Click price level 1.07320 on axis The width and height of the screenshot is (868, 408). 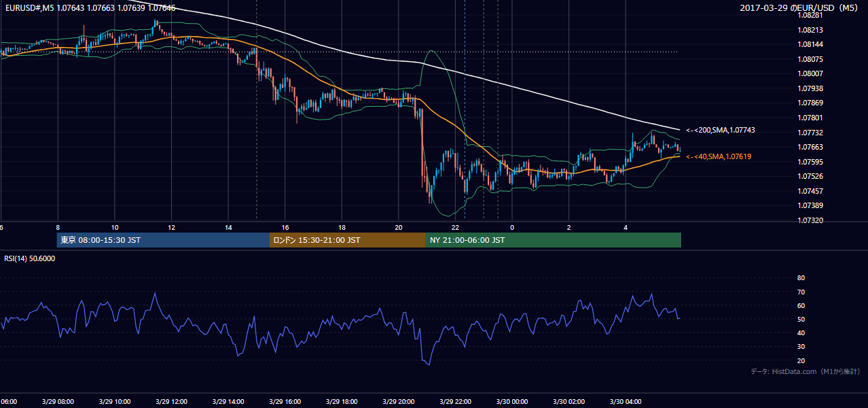click(810, 220)
